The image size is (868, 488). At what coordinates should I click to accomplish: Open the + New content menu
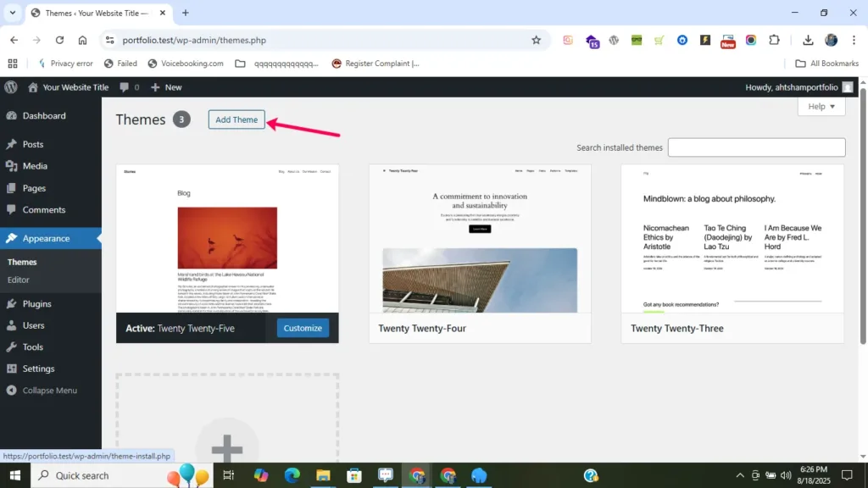[166, 87]
